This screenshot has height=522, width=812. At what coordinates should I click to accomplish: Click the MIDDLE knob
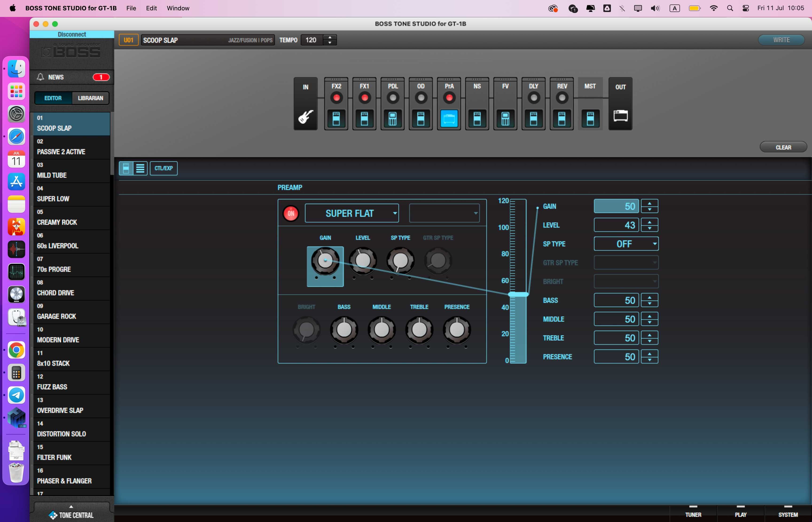[x=382, y=329]
